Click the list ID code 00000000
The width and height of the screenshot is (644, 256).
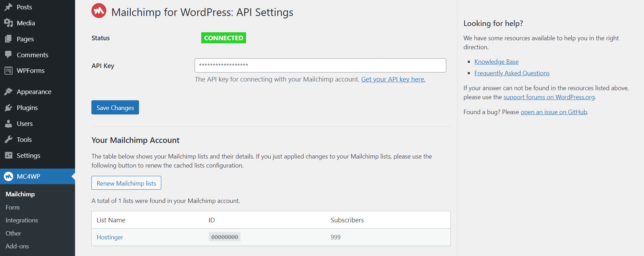point(225,237)
